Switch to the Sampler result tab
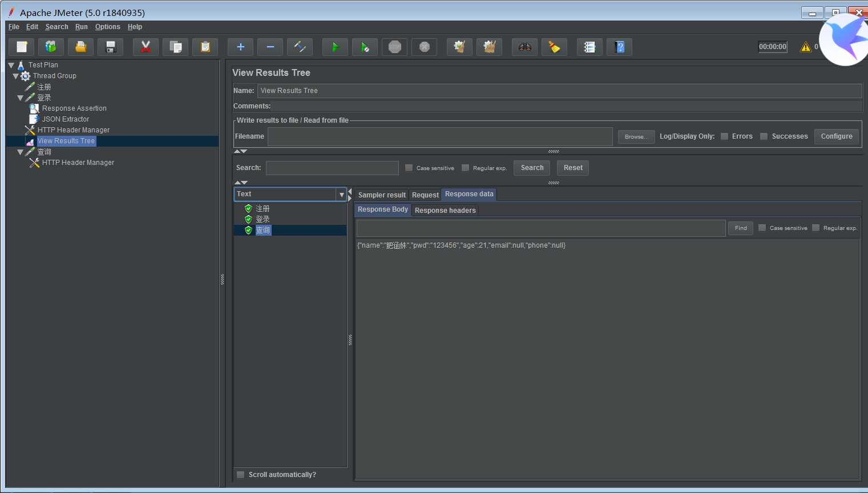Viewport: 868px width, 493px height. (x=382, y=195)
